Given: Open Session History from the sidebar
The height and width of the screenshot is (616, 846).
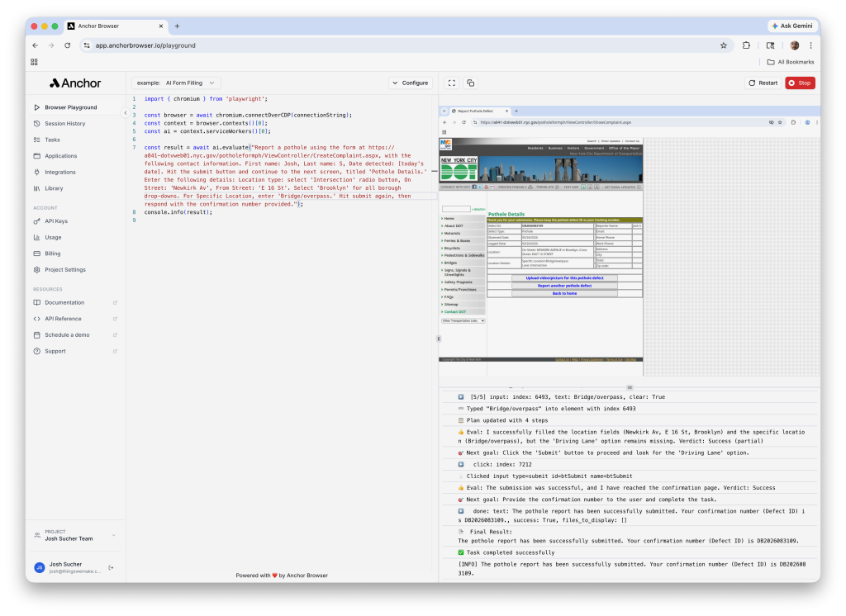Looking at the screenshot, I should (x=64, y=124).
